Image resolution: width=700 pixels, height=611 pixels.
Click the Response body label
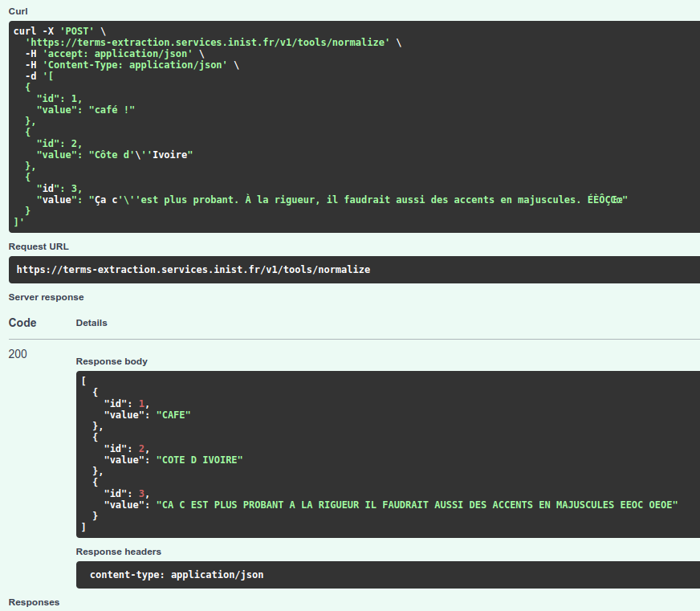coord(112,361)
